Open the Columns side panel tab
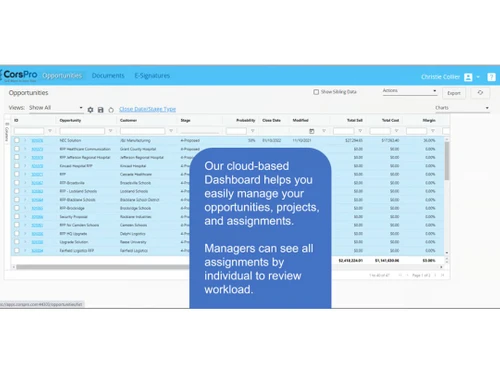 7,132
